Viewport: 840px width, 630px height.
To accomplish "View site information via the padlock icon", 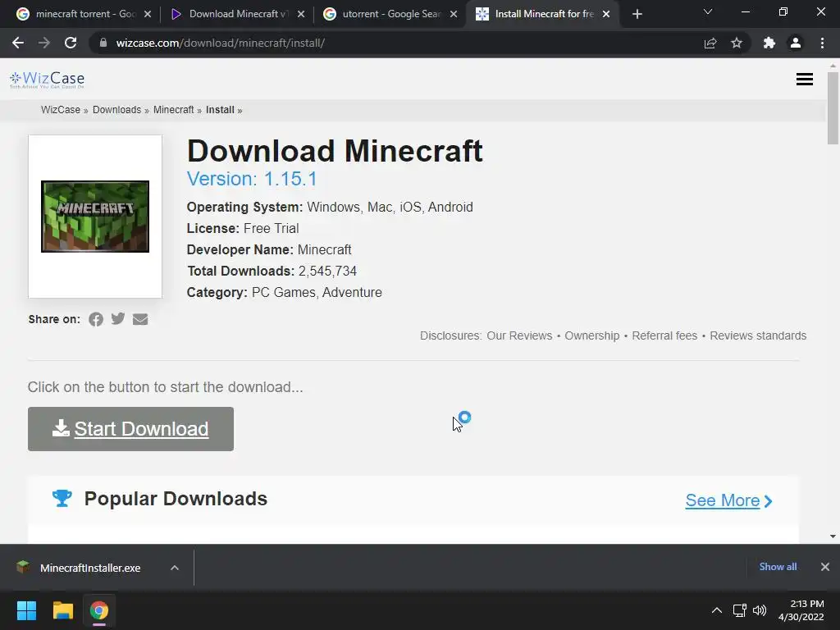I will coord(103,43).
